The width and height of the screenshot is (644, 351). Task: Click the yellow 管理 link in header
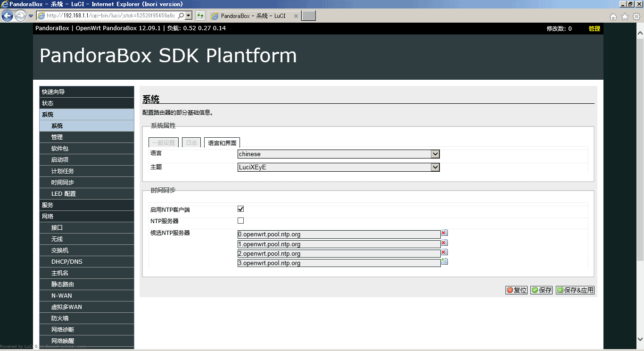coord(594,28)
